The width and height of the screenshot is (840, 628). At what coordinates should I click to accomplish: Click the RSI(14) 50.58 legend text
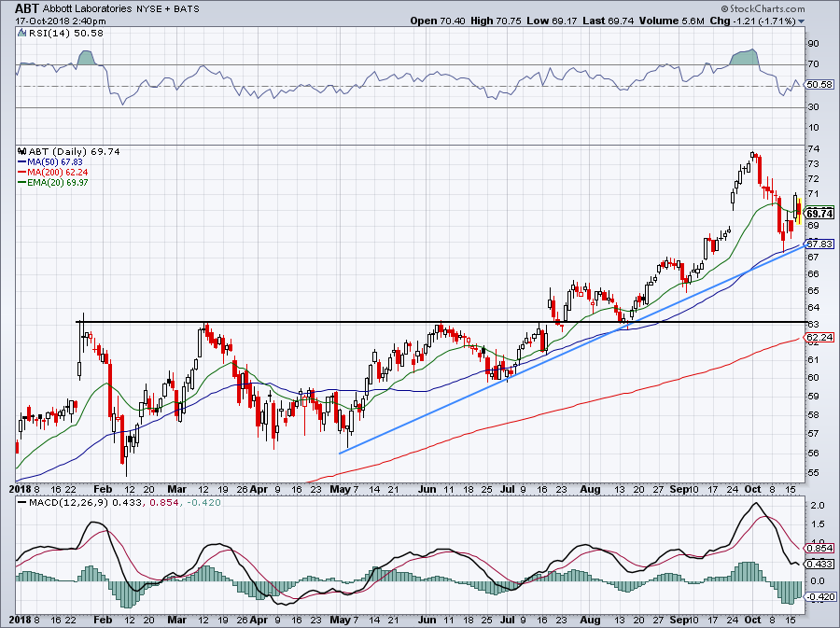pos(66,34)
